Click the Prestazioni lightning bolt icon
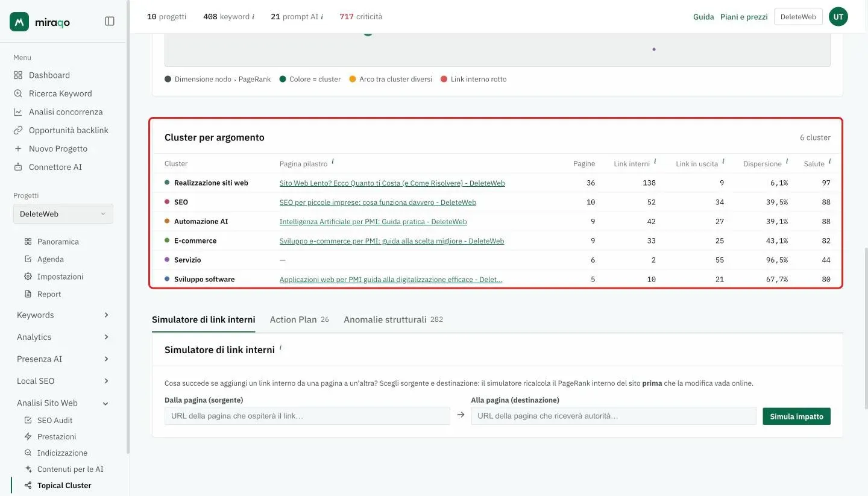 28,436
